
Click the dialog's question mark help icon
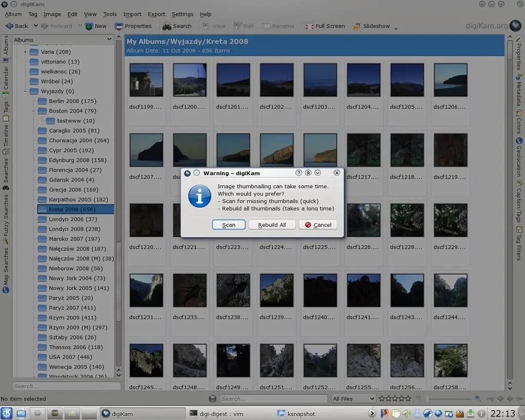(x=299, y=173)
